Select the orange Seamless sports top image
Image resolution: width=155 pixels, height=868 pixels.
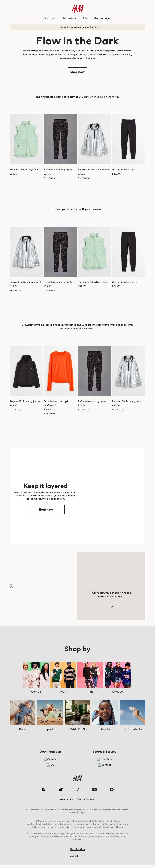[60, 371]
